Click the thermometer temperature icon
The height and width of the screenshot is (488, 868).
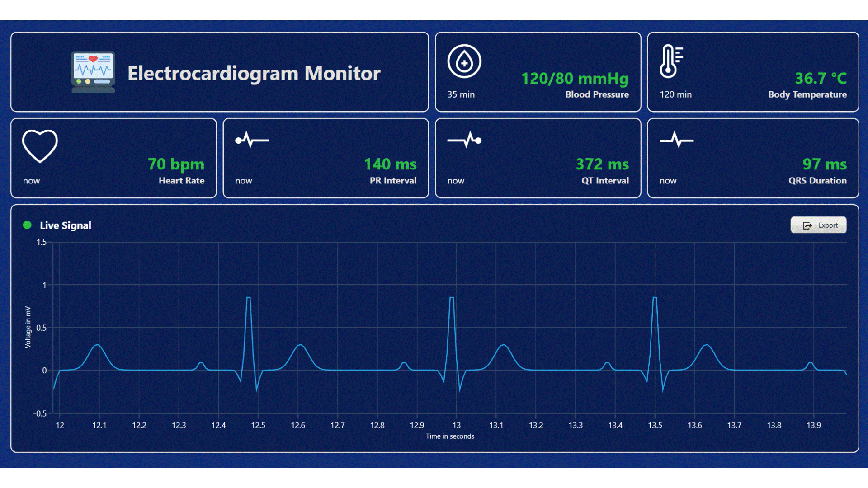pyautogui.click(x=671, y=61)
